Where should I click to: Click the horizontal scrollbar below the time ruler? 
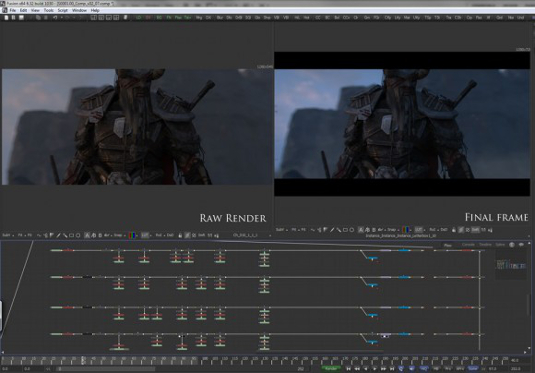point(107,369)
